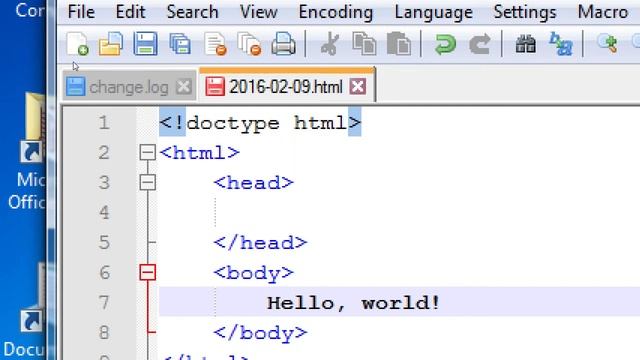Close the 2016-02-09.html tab
Screen dimensions: 640x360
358,87
